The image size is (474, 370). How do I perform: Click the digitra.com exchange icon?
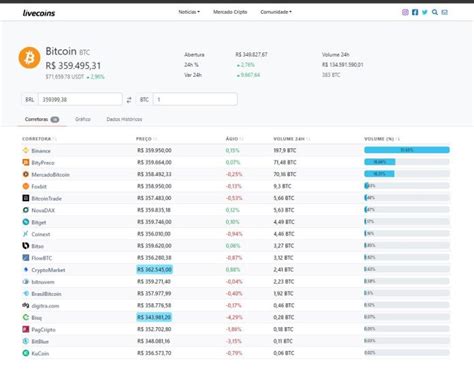click(26, 305)
